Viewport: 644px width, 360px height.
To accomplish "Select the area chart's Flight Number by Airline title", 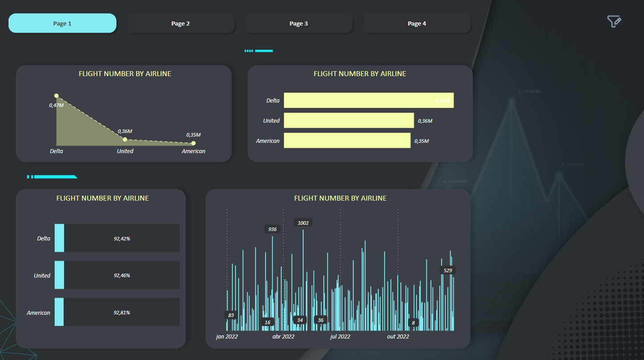I will (x=125, y=74).
